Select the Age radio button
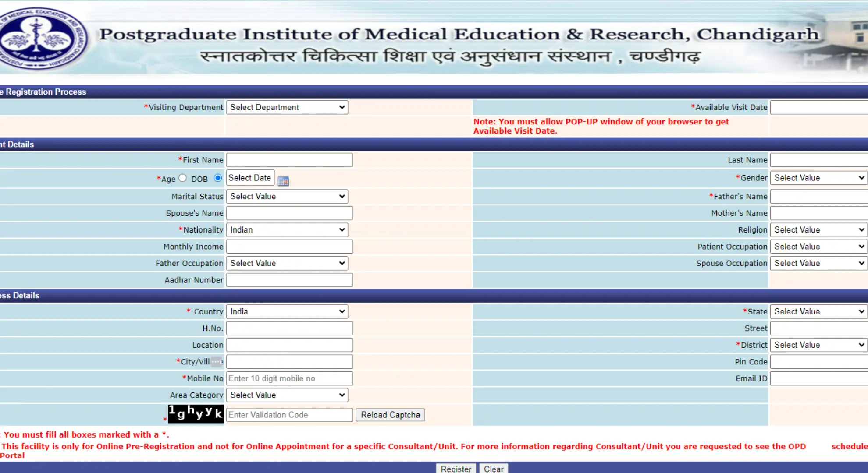This screenshot has height=473, width=868. 183,178
